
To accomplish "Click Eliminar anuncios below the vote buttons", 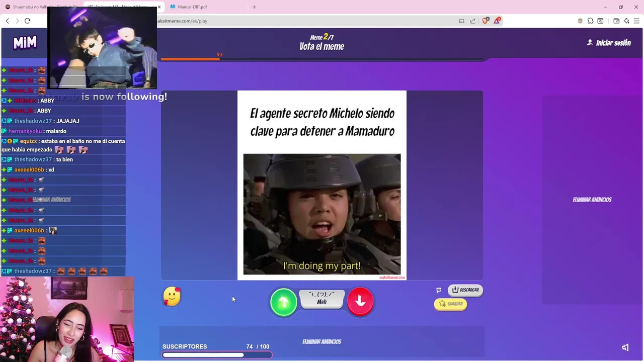I will pos(322,341).
